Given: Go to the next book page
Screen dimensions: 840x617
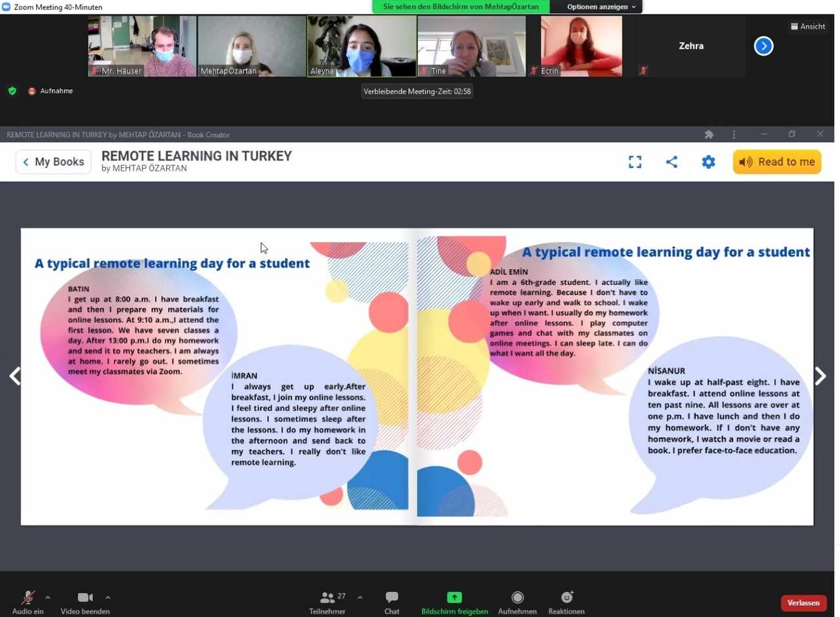Looking at the screenshot, I should (820, 376).
